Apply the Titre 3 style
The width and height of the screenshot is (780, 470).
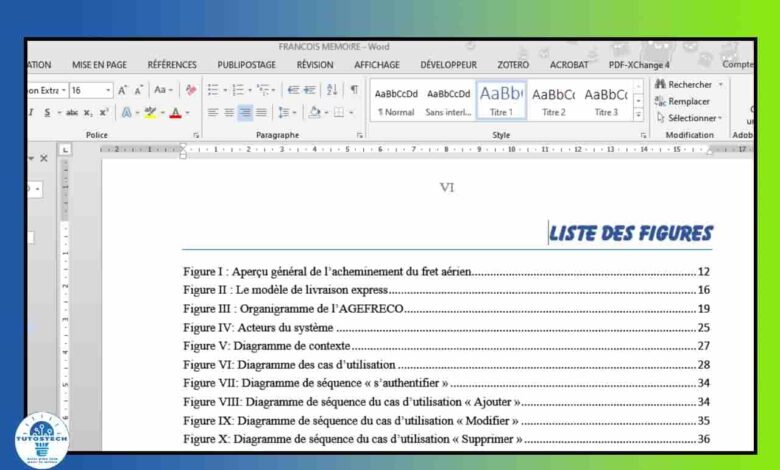click(x=605, y=101)
